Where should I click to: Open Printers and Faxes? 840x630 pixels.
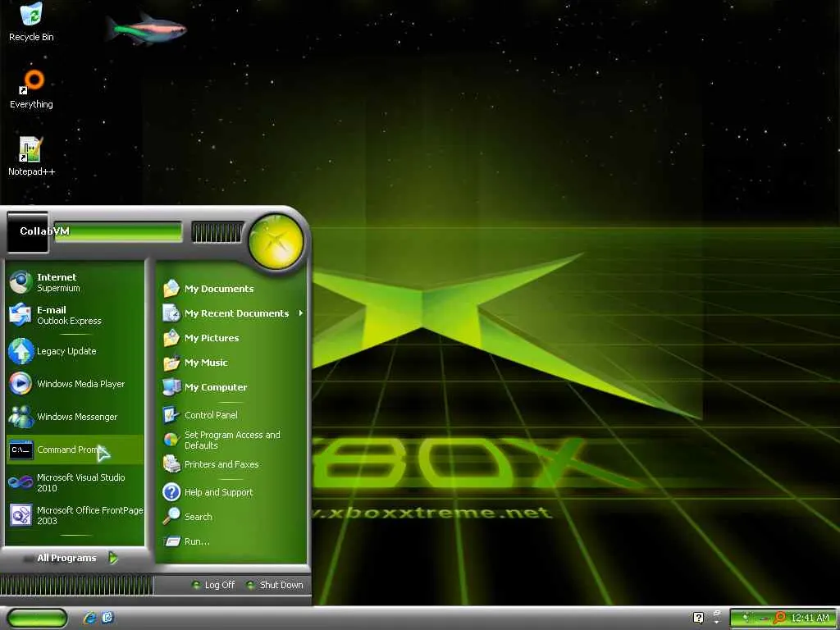point(232,464)
